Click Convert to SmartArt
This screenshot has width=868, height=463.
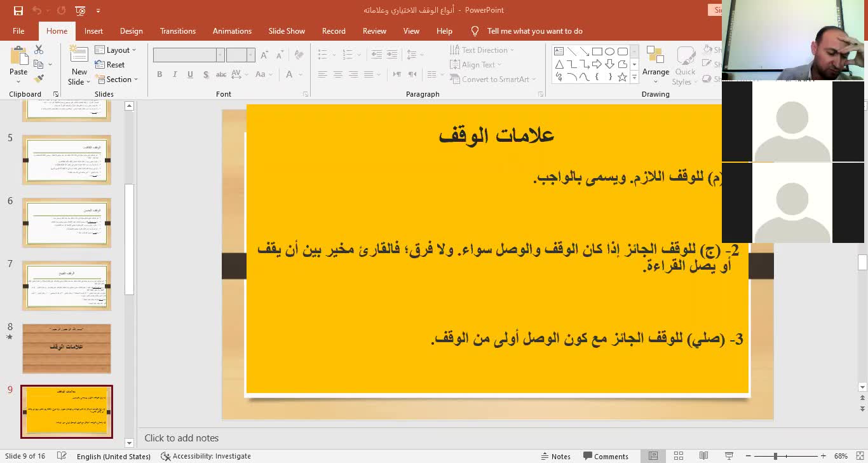[492, 79]
